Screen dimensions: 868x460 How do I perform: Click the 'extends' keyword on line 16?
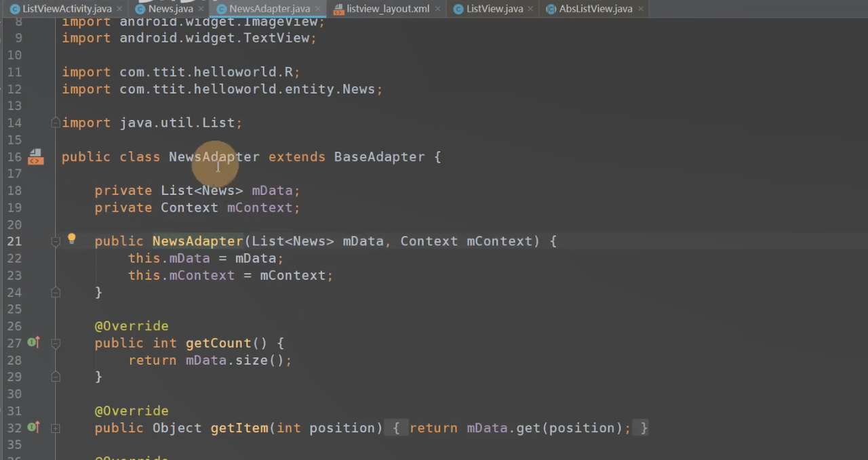297,156
